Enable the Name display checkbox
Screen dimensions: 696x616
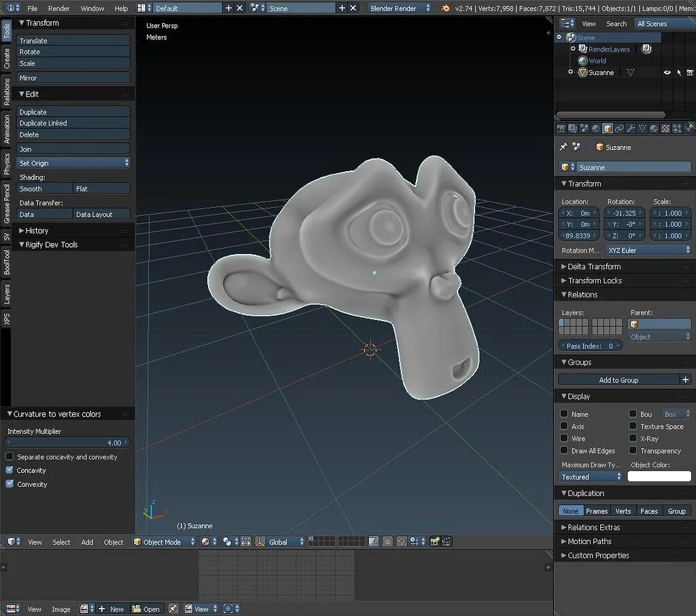coord(563,414)
